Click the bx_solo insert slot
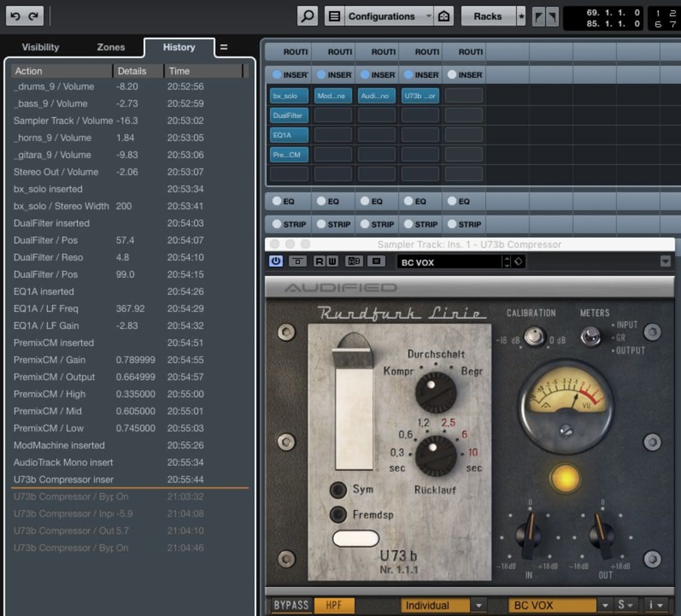681x616 pixels. [289, 95]
